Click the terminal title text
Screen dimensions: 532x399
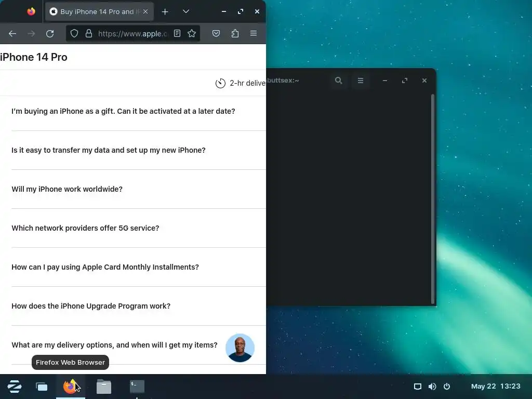283,81
